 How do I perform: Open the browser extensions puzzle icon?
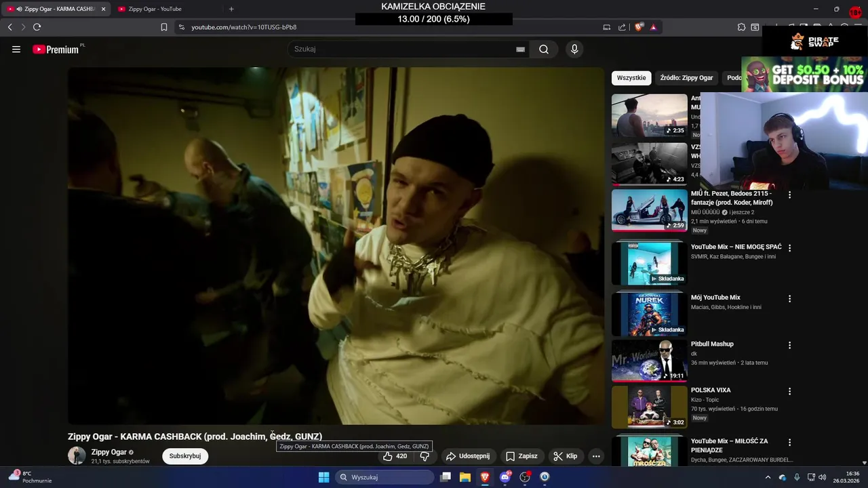tap(741, 27)
